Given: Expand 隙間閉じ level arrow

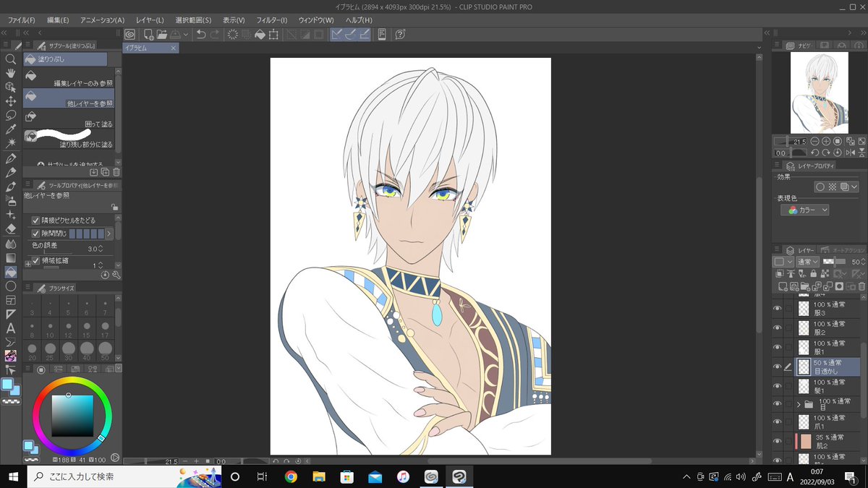Looking at the screenshot, I should point(109,234).
